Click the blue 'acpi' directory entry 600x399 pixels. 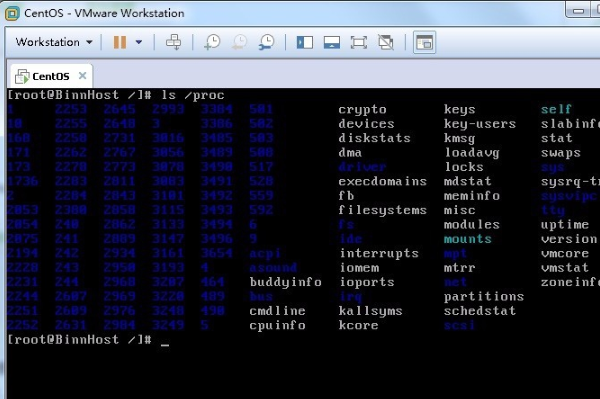point(265,254)
